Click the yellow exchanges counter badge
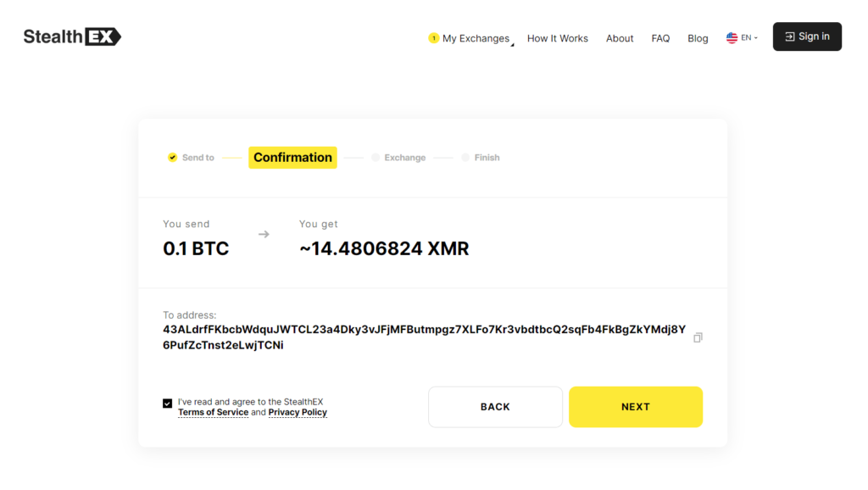 tap(433, 38)
